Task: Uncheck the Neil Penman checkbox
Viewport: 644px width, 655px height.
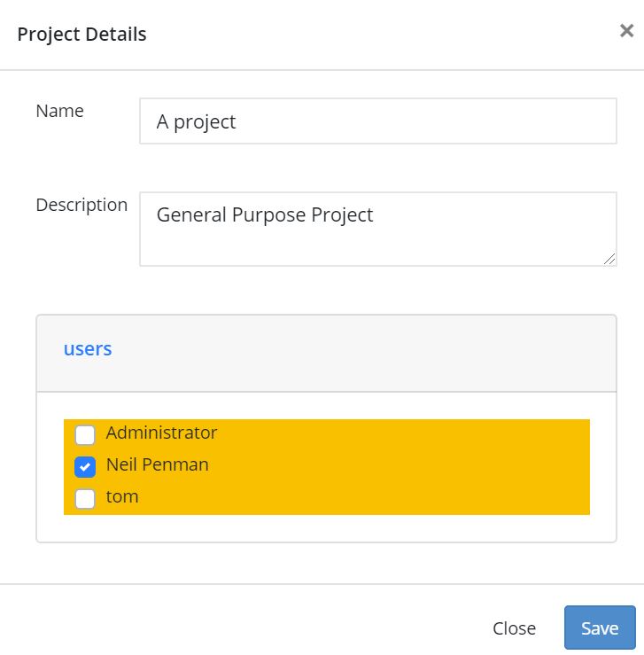Action: tap(85, 466)
